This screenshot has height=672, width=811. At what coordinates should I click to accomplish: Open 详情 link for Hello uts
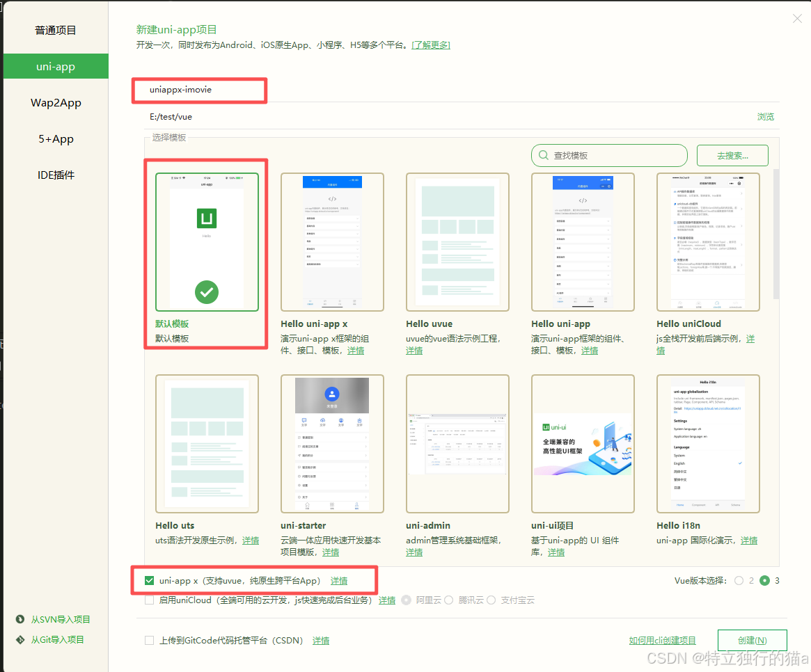tap(251, 541)
